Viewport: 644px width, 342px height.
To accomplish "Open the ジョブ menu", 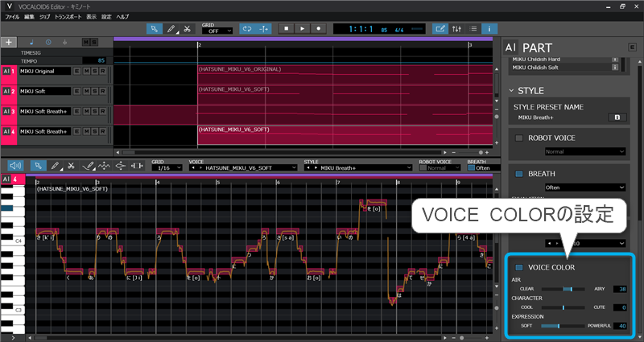I will point(44,17).
